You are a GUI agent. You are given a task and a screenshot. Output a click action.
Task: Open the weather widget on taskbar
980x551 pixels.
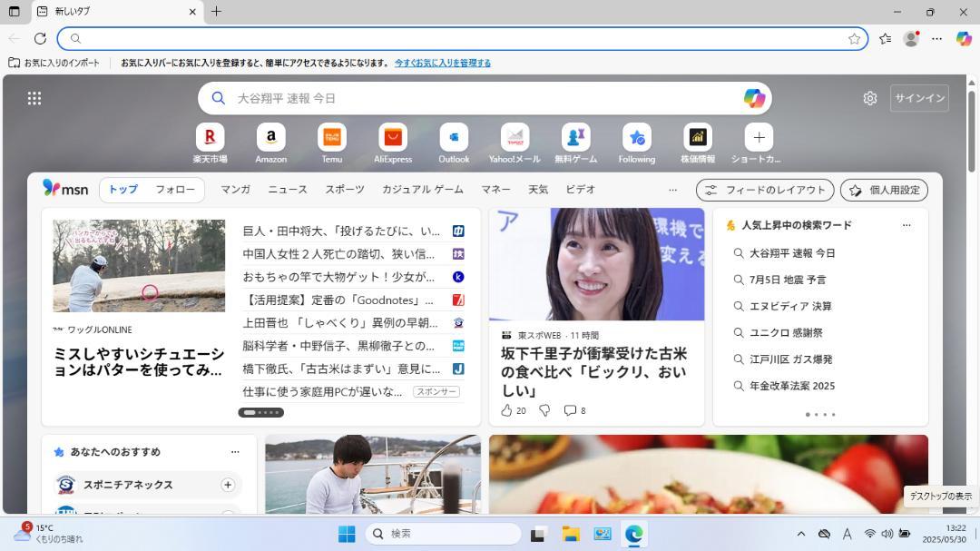pos(49,533)
